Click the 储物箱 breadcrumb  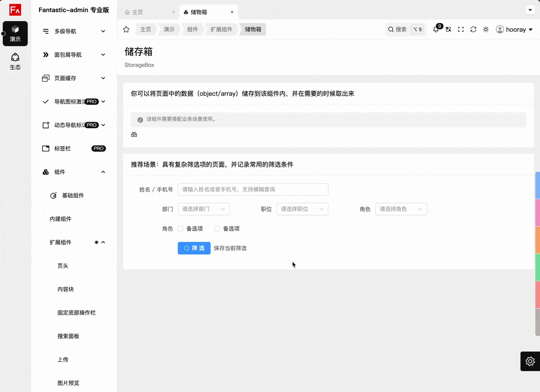pos(253,29)
